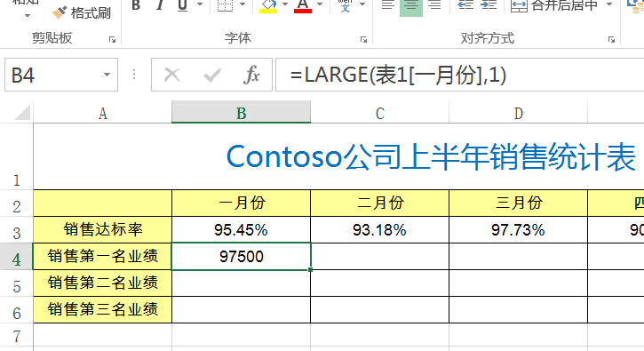Open the borders dropdown arrow
The image size is (644, 351).
242,4
